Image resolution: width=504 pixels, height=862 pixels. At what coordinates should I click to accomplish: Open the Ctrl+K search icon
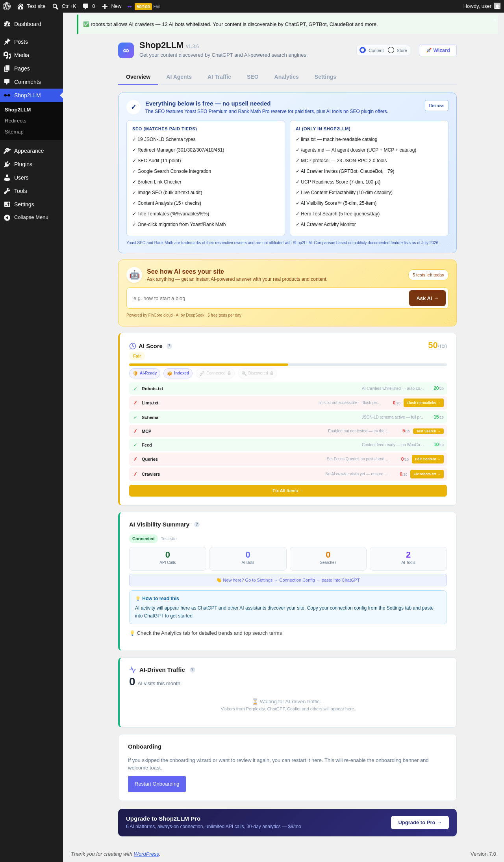(x=56, y=6)
